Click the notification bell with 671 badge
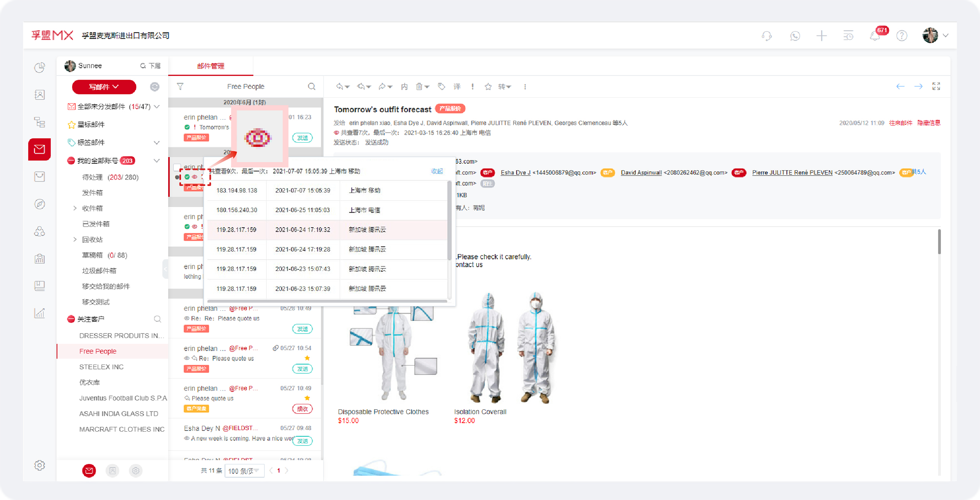Image resolution: width=980 pixels, height=500 pixels. (x=875, y=36)
